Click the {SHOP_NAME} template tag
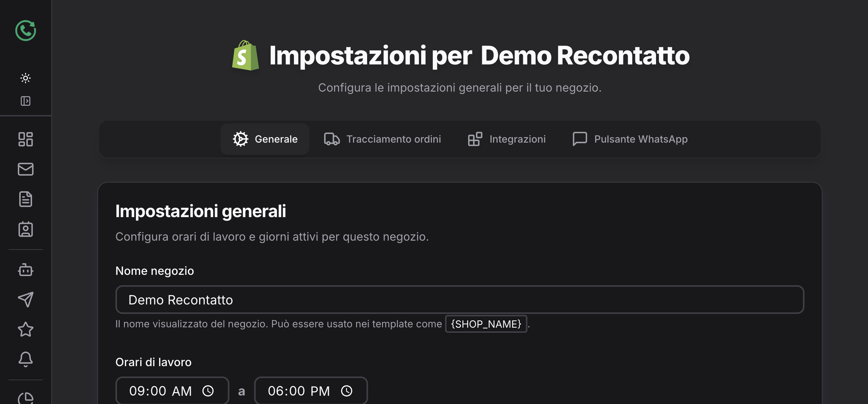Screen dimensions: 868x404 click(486, 324)
